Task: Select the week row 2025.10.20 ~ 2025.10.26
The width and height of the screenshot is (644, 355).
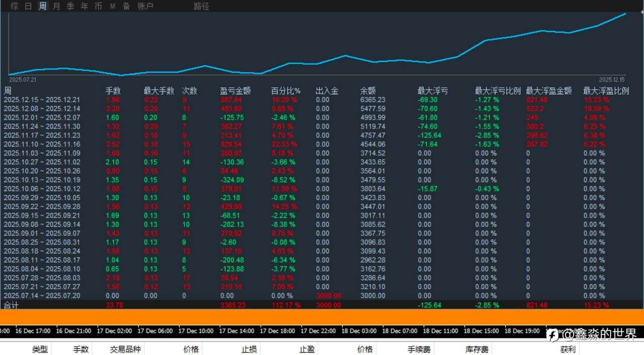Action: [x=322, y=171]
